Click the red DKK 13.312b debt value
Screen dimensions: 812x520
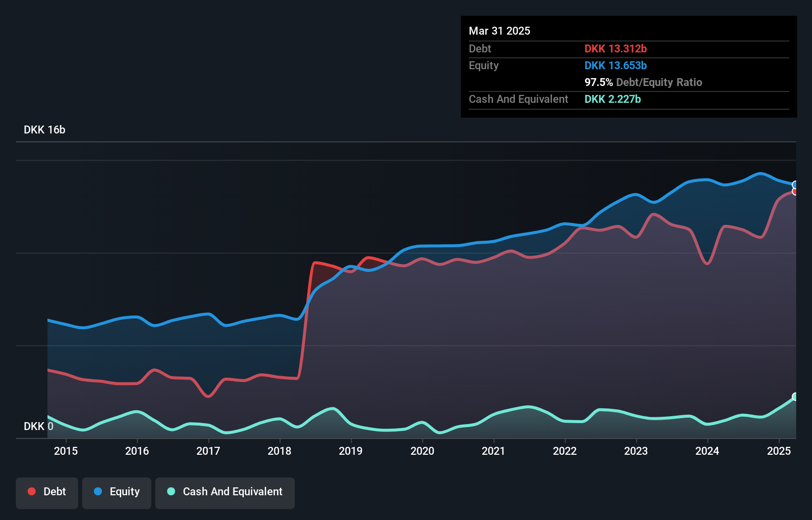(616, 48)
